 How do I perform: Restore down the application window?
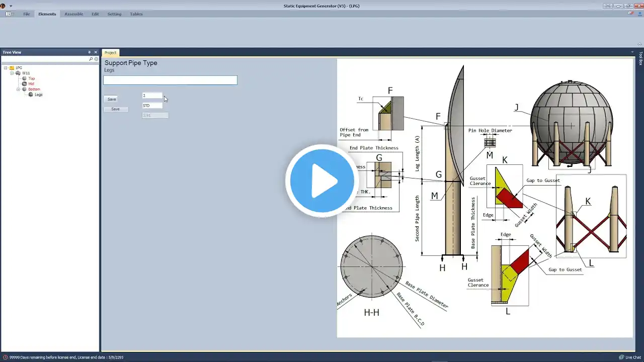[628, 6]
